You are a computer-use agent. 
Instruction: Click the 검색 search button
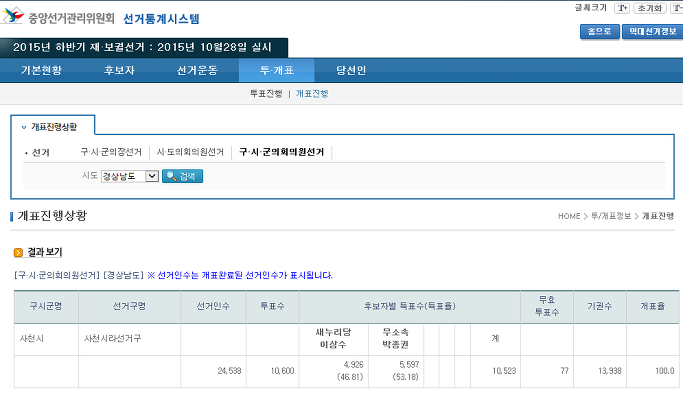(183, 176)
